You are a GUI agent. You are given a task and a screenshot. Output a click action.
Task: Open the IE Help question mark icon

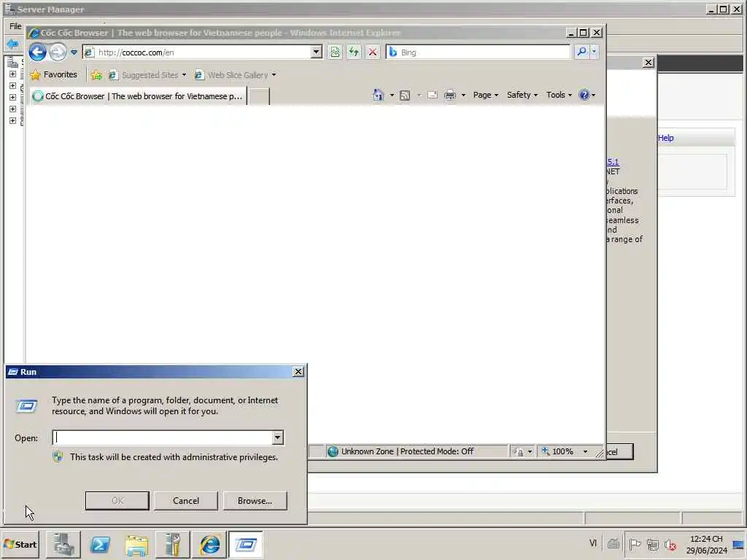pyautogui.click(x=584, y=95)
